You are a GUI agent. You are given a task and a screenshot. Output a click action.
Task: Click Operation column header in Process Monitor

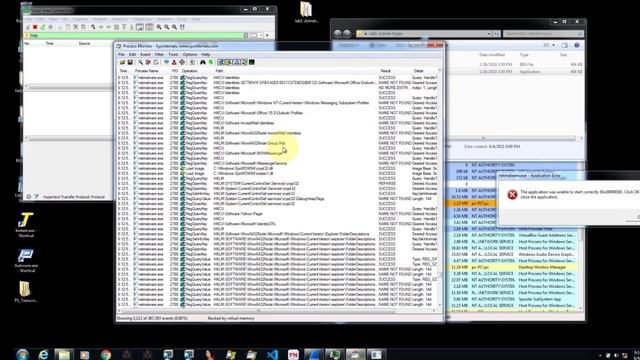pyautogui.click(x=190, y=71)
